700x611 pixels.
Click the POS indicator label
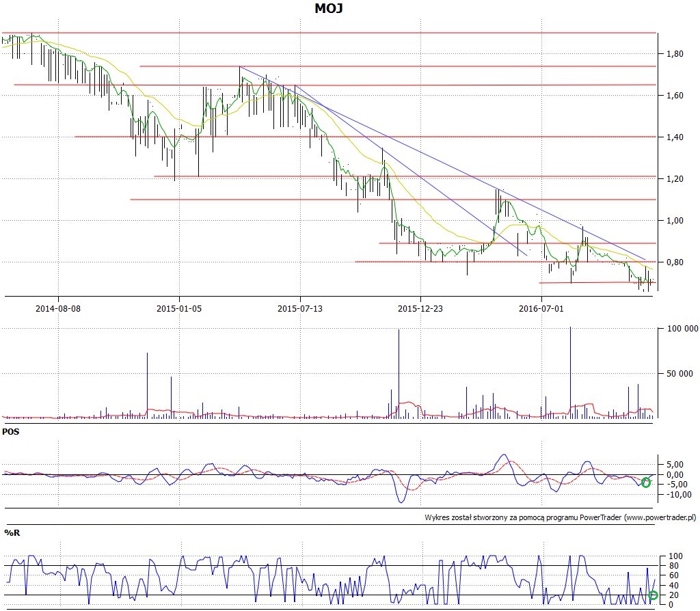[x=11, y=431]
